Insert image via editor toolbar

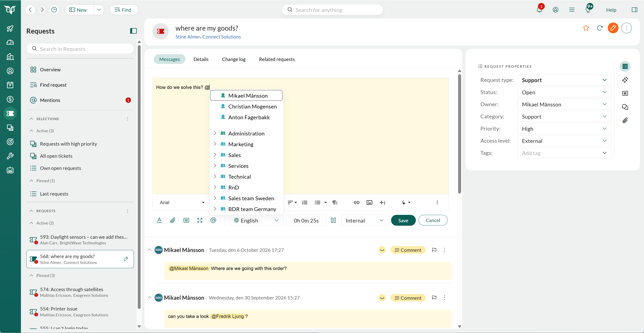pyautogui.click(x=369, y=202)
